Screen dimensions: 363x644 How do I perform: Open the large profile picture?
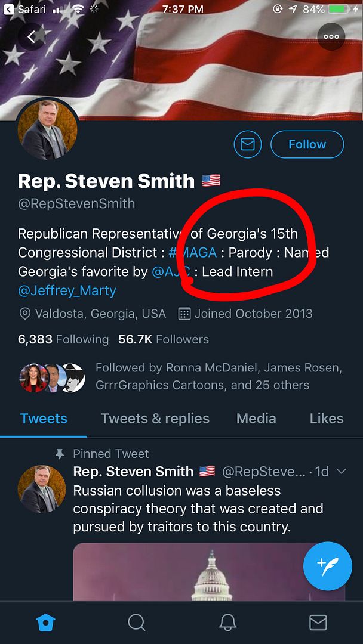click(48, 130)
